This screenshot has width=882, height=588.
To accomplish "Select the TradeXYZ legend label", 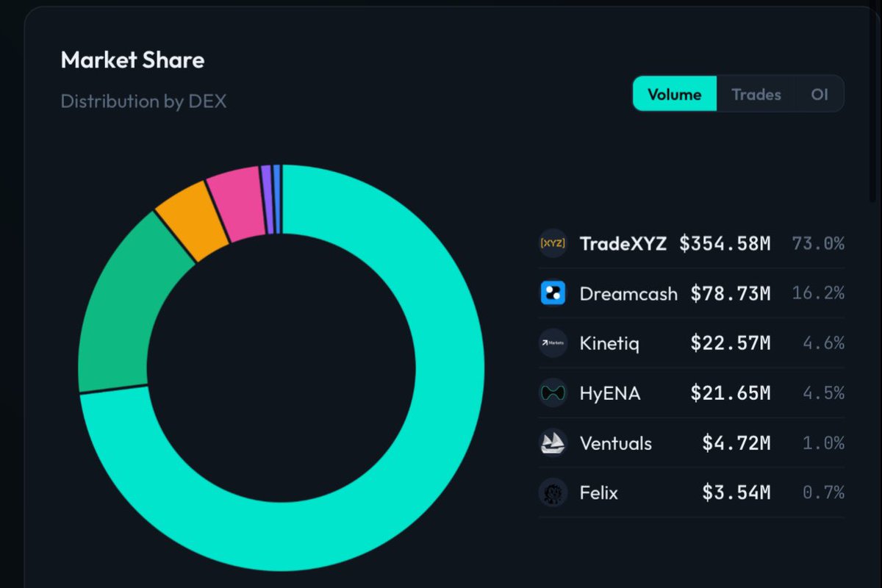I will [623, 243].
